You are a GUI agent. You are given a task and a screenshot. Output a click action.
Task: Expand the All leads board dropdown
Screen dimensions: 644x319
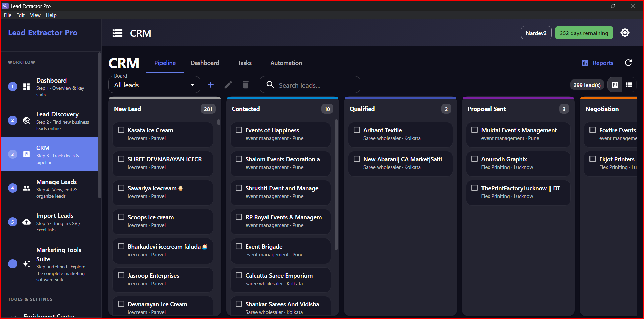(154, 85)
